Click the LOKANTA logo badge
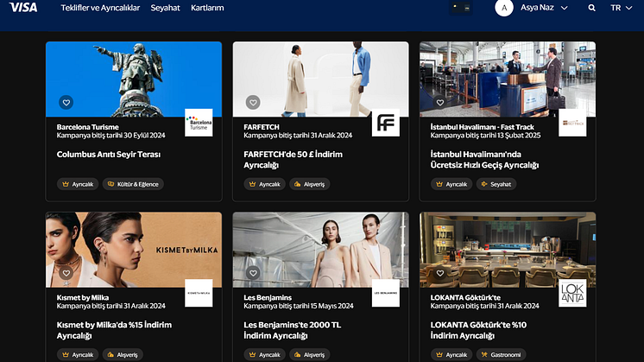The width and height of the screenshot is (644, 362). click(x=572, y=293)
